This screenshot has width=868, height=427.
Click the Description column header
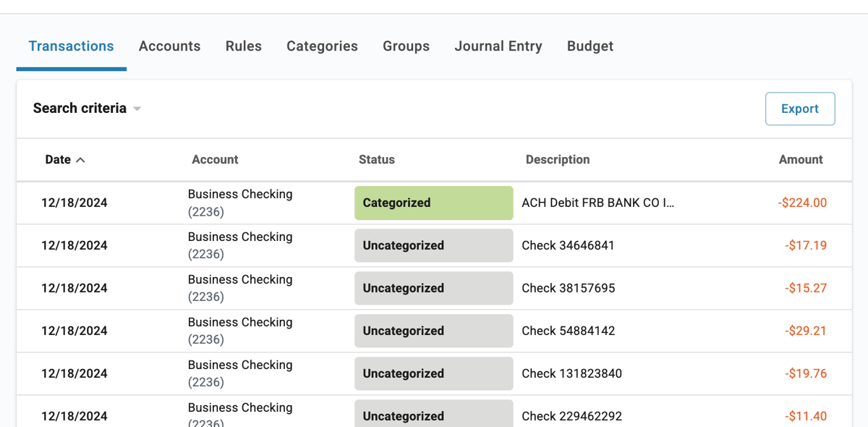(557, 160)
